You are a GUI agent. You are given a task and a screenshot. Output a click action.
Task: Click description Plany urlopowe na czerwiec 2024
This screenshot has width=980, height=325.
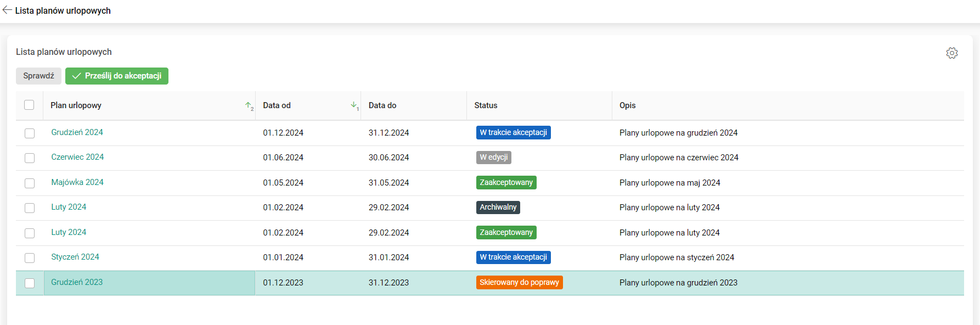679,158
